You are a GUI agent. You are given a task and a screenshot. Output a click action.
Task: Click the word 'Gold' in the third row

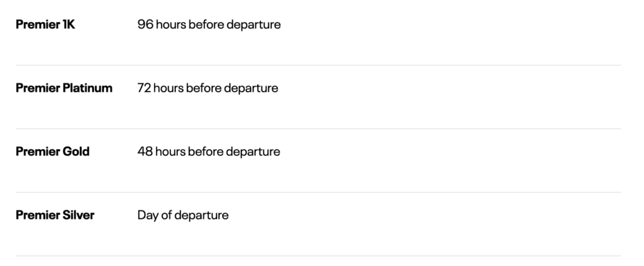(76, 152)
